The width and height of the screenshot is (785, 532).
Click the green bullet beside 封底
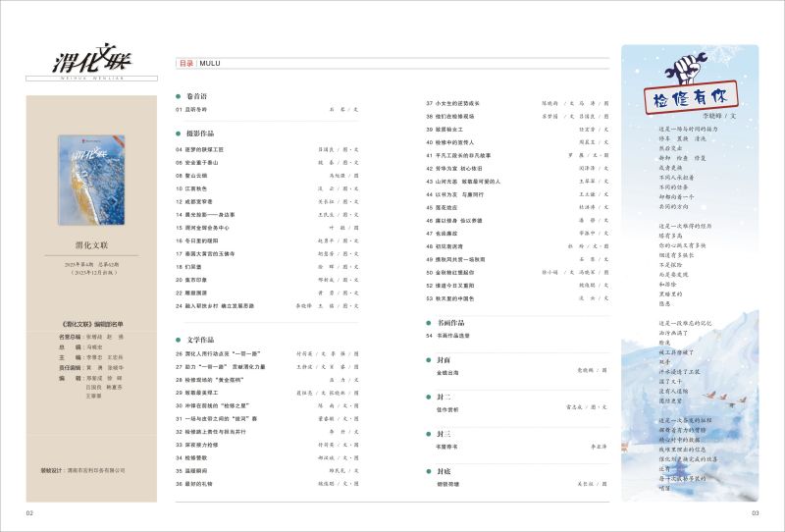[x=430, y=470]
